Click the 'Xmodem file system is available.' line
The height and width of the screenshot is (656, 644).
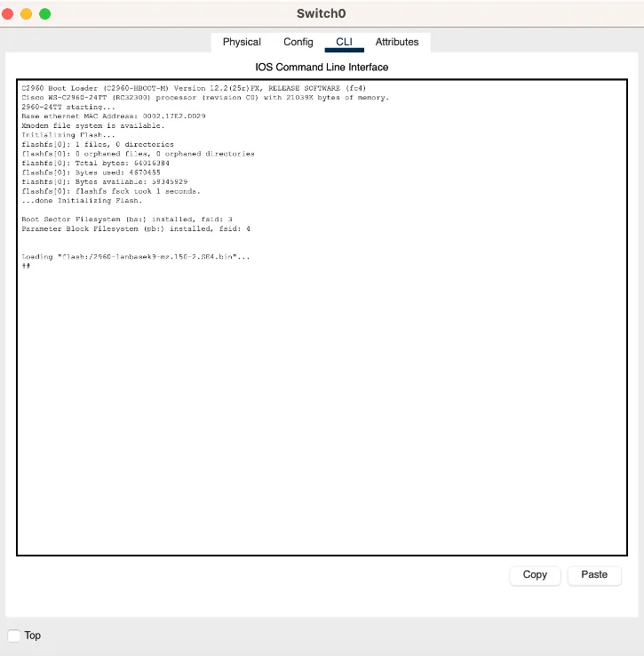click(93, 125)
